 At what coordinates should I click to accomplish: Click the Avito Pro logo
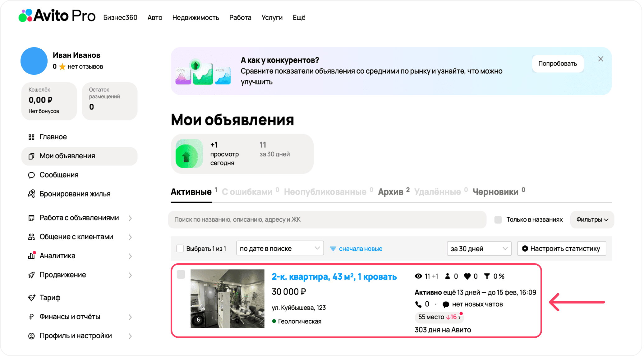pos(57,16)
